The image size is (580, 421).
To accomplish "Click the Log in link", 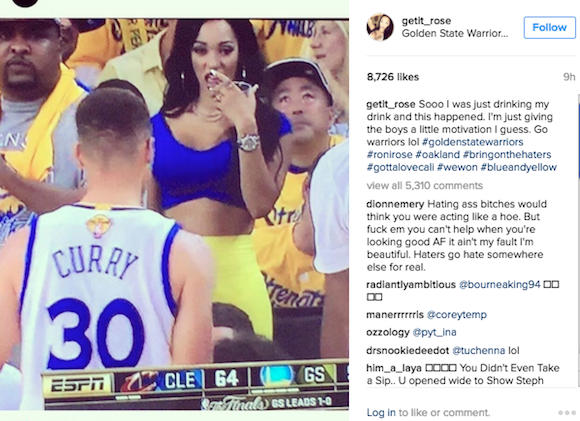I will click(381, 412).
